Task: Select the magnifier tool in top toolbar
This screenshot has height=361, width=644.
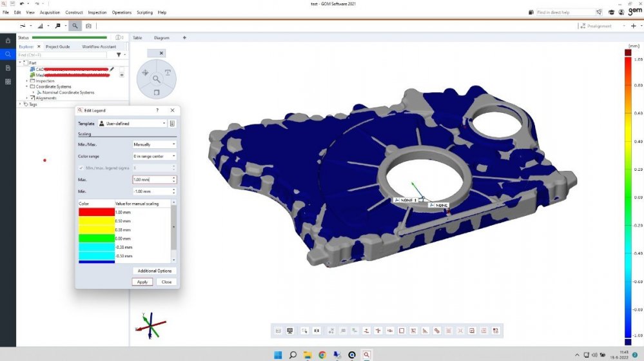Action: pyautogui.click(x=75, y=26)
